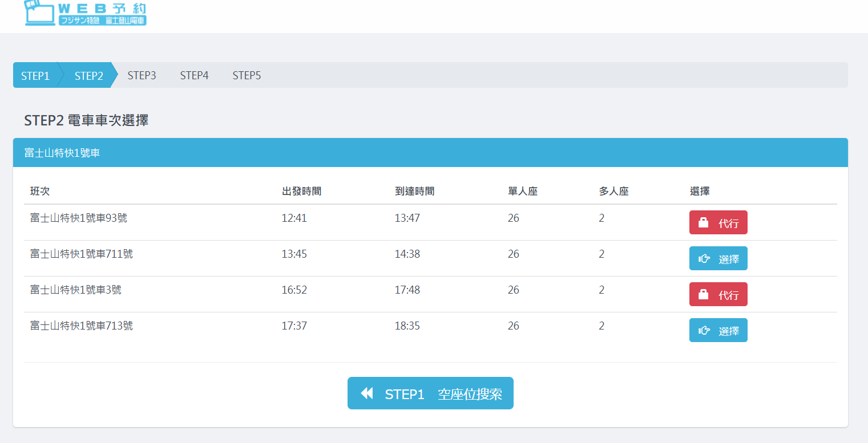Click train name 富士山特快1號車711號
This screenshot has width=868, height=443.
(x=82, y=254)
